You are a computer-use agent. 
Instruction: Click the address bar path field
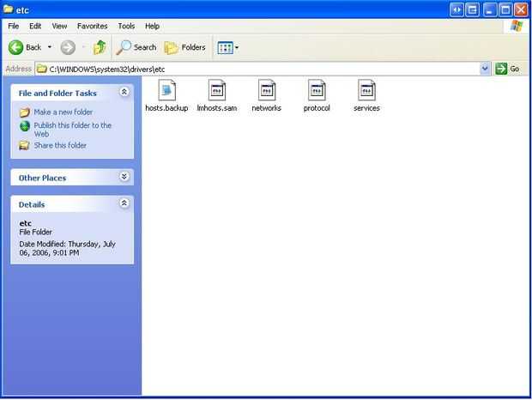[258, 70]
